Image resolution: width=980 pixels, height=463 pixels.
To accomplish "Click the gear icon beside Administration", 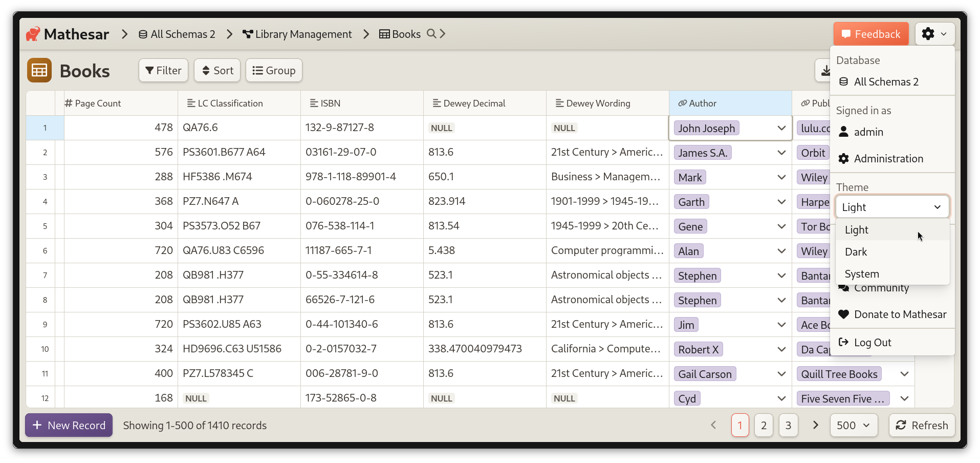I will pos(843,158).
